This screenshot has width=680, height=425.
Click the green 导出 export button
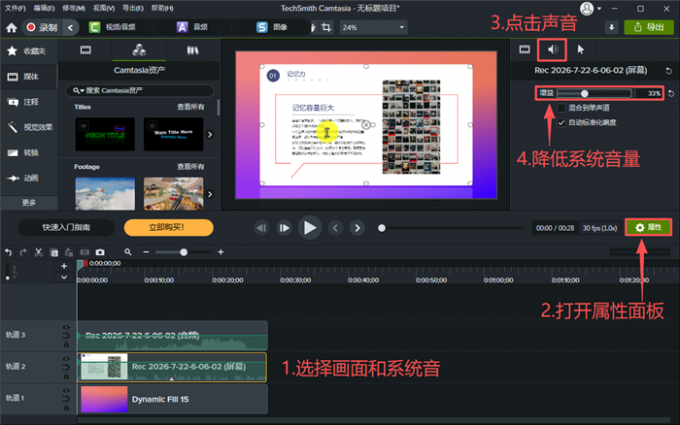click(649, 27)
